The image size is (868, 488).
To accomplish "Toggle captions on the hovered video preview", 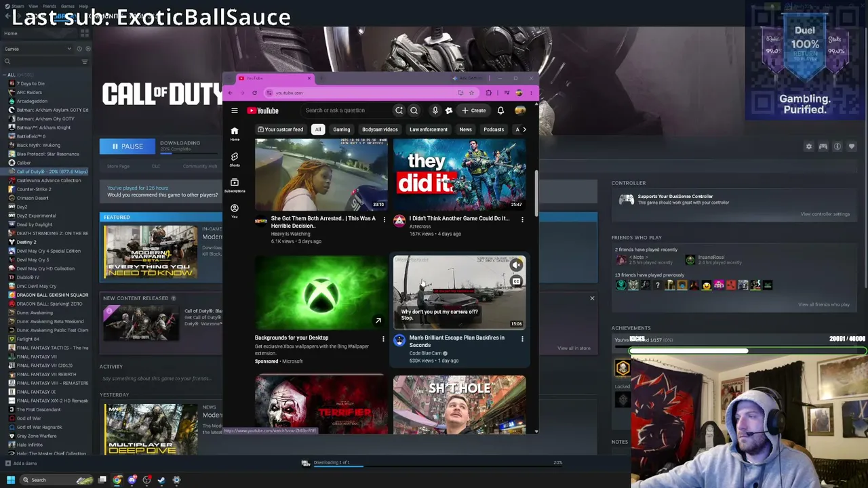I will tap(517, 281).
